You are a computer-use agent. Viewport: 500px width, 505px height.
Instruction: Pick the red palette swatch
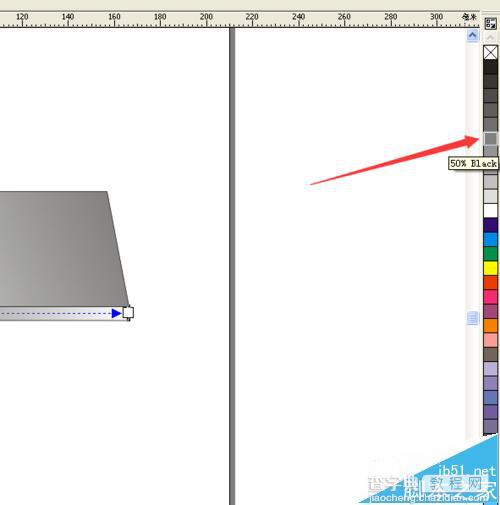[490, 282]
